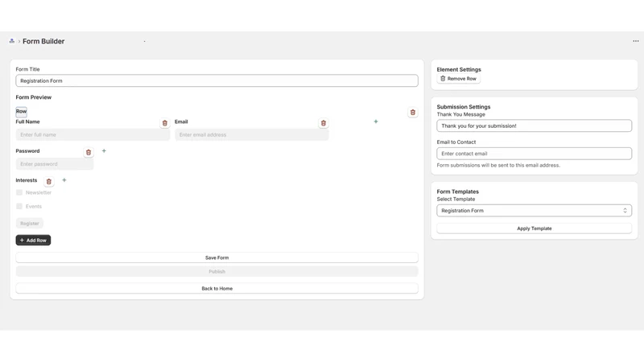Click the Element Settings heading
The width and height of the screenshot is (644, 362).
[459, 70]
